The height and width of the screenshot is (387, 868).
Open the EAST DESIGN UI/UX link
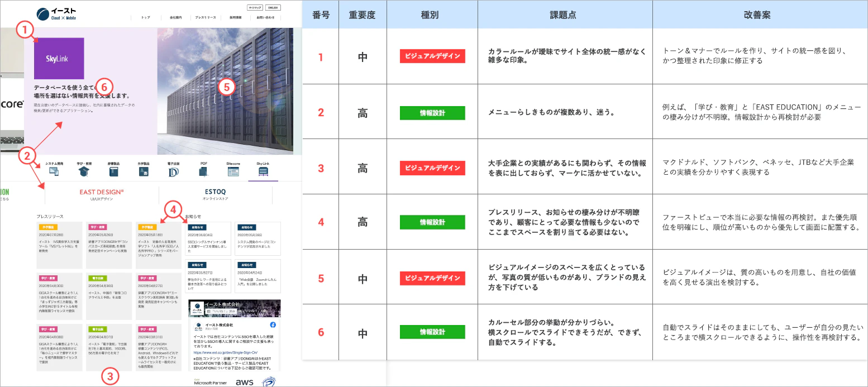coord(102,194)
